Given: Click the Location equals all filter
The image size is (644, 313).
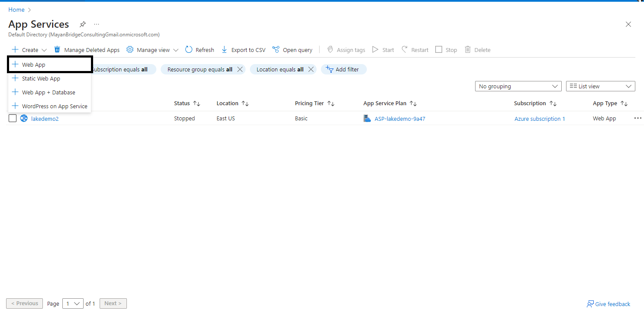Looking at the screenshot, I should [x=280, y=69].
